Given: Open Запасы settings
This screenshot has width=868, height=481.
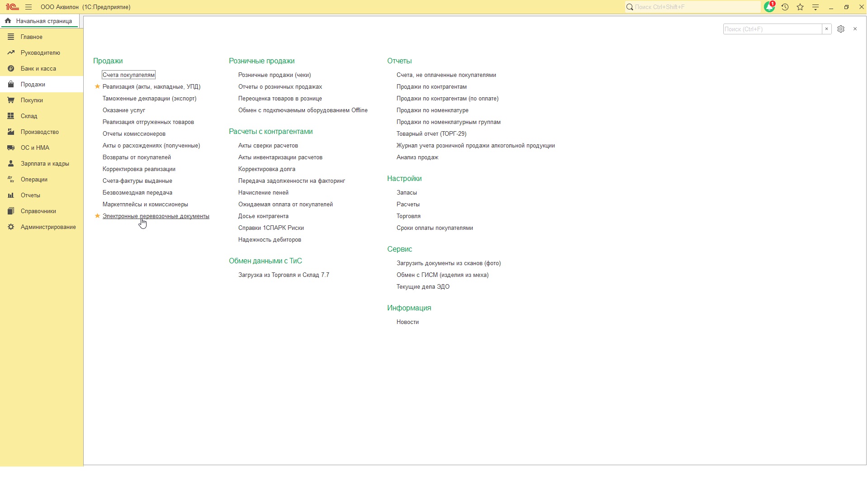Looking at the screenshot, I should click(x=407, y=192).
